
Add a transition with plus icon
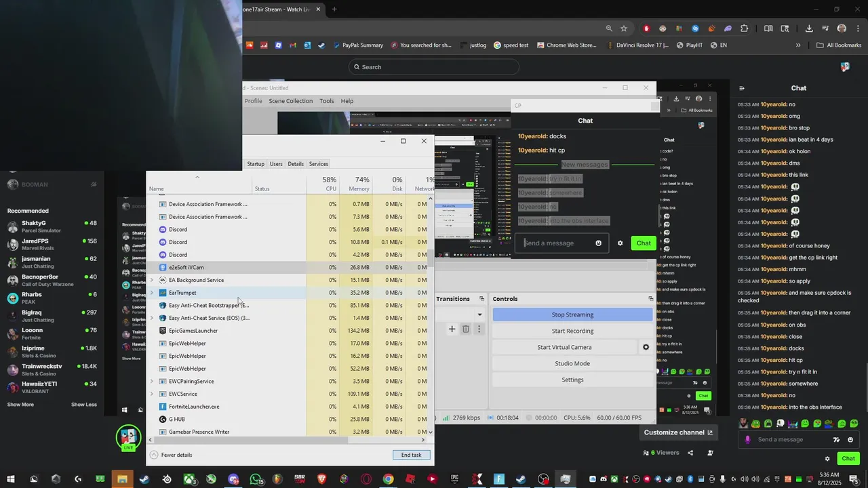tap(452, 329)
